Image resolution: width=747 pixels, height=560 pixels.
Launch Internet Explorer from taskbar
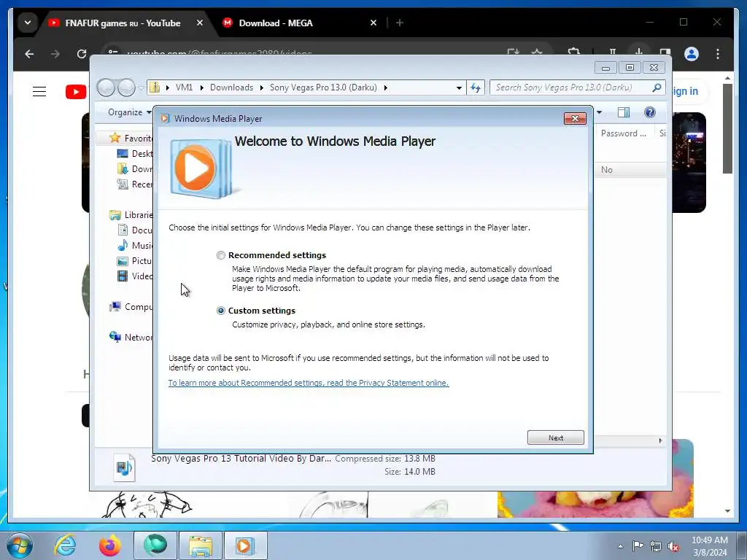point(65,545)
